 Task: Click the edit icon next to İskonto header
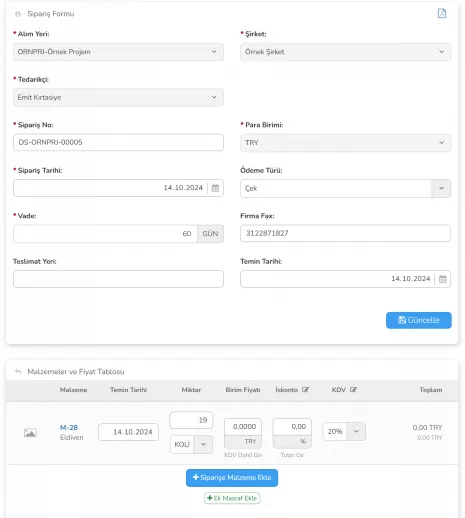305,390
